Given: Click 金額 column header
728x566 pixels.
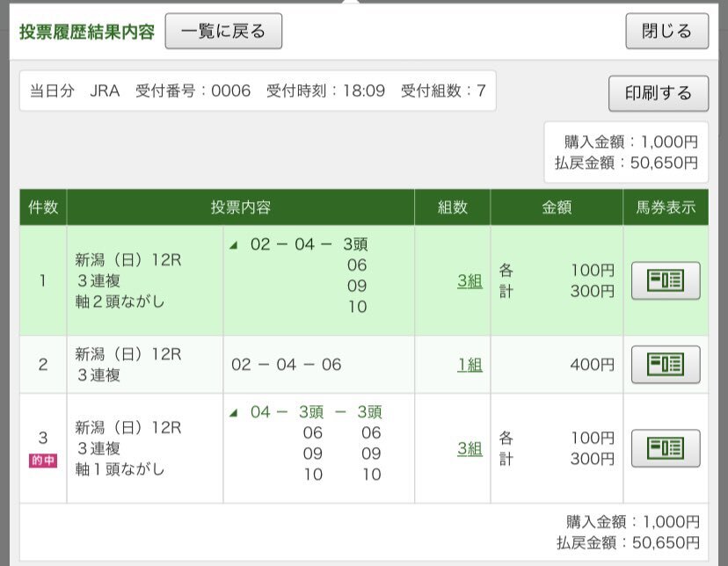Looking at the screenshot, I should click(557, 207).
